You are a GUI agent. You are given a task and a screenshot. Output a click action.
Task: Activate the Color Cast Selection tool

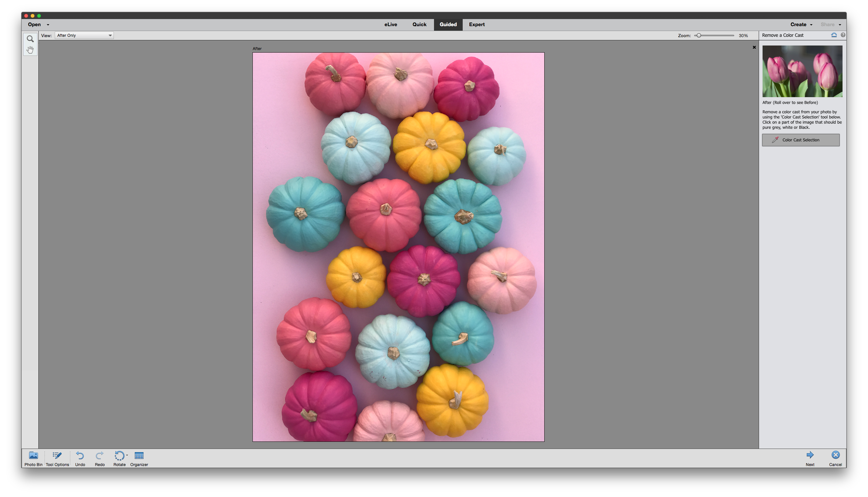click(x=801, y=140)
